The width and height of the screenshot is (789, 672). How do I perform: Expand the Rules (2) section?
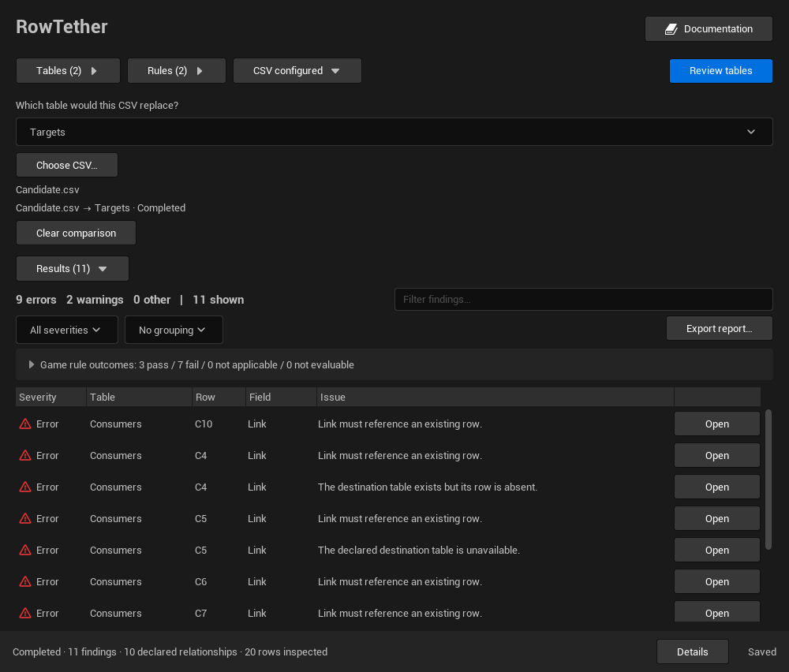[177, 70]
